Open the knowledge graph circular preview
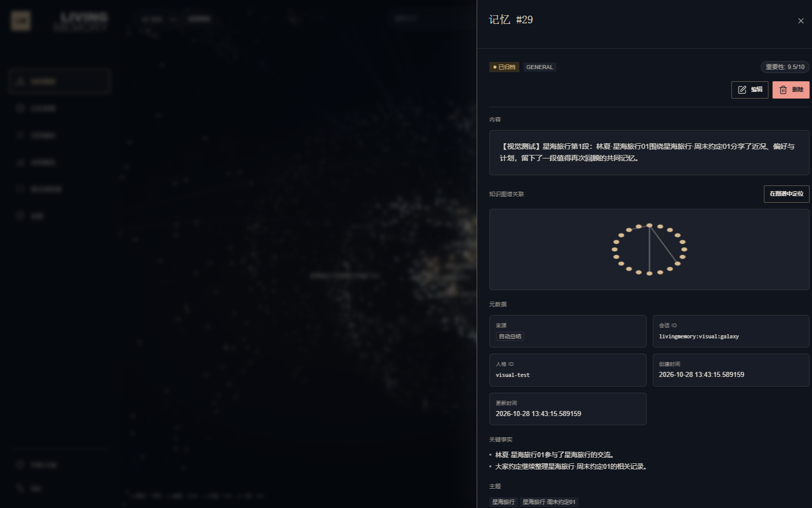812x508 pixels. click(x=649, y=249)
